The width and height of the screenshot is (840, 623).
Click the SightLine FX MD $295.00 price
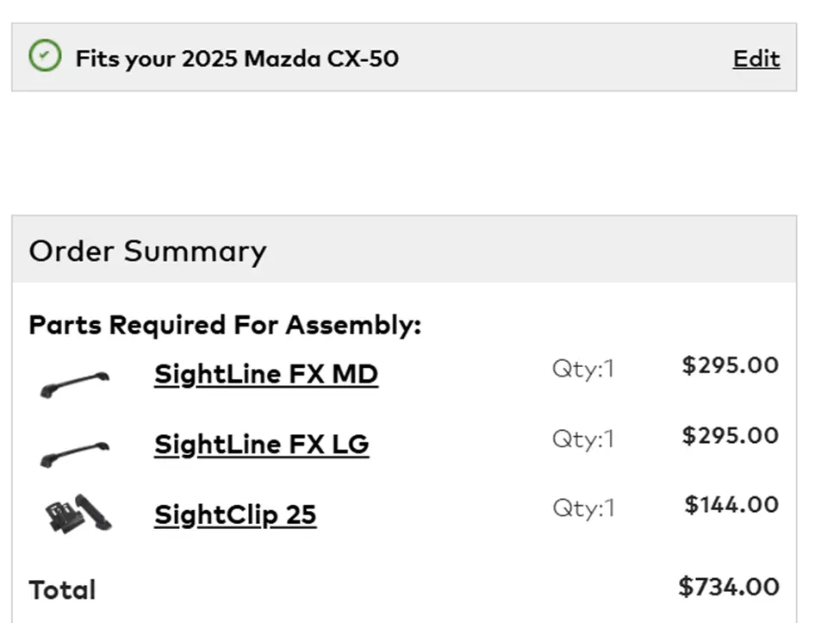point(730,365)
